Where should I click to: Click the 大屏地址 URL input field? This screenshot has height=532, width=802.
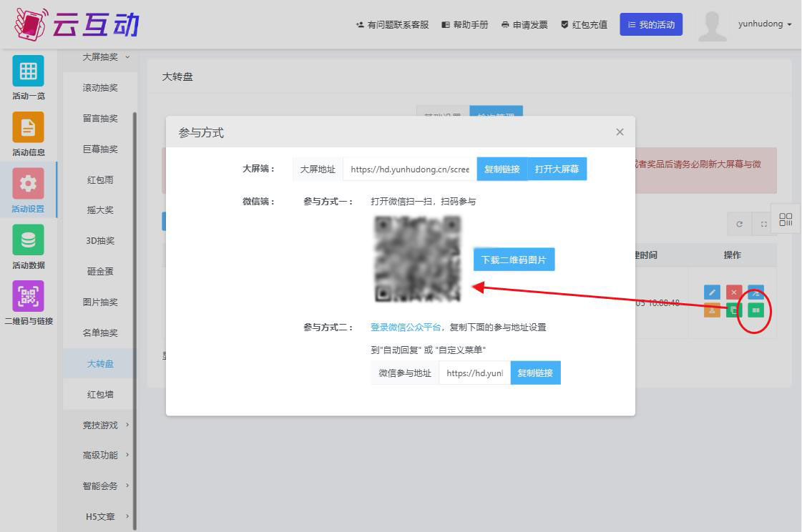[x=409, y=169]
